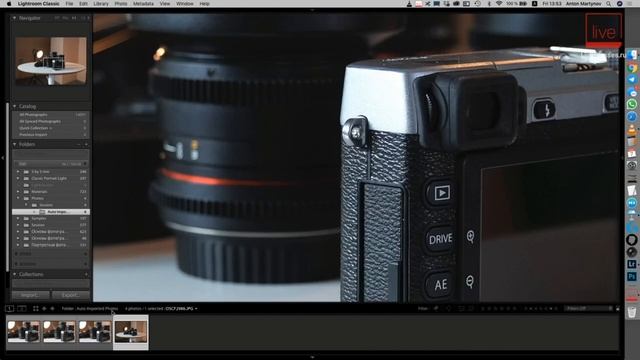
Task: Open the Help menu
Action: [204, 4]
